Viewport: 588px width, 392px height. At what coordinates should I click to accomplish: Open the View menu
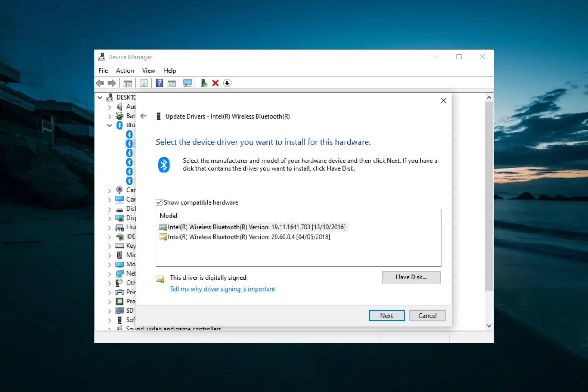(x=149, y=70)
